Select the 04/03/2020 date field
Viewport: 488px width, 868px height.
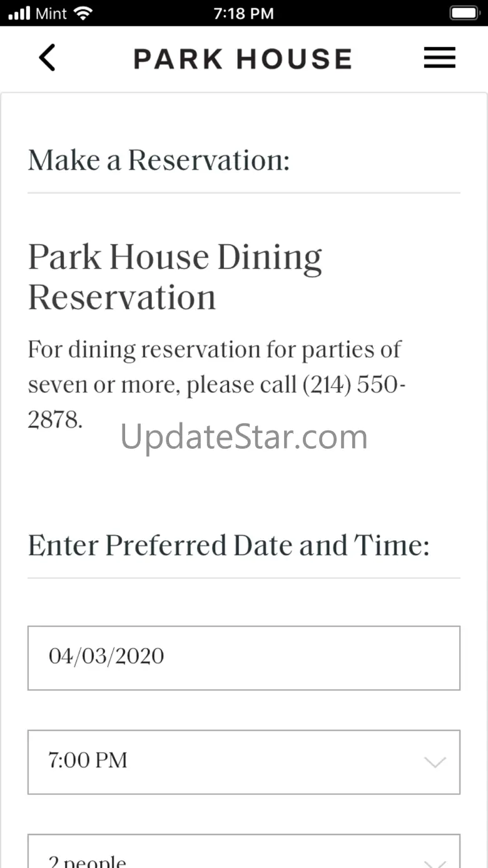pyautogui.click(x=243, y=658)
